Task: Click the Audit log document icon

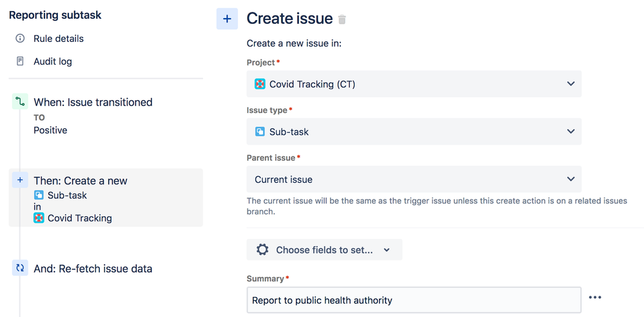Action: point(20,61)
